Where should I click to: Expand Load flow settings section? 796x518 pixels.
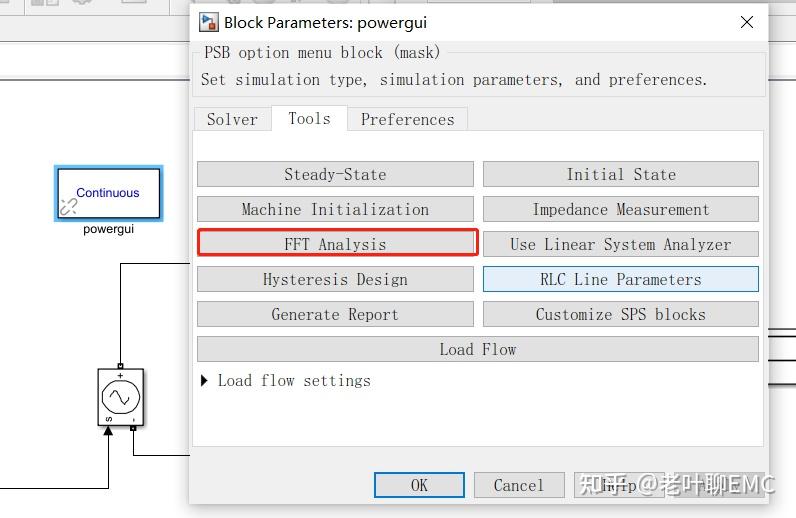click(x=206, y=381)
